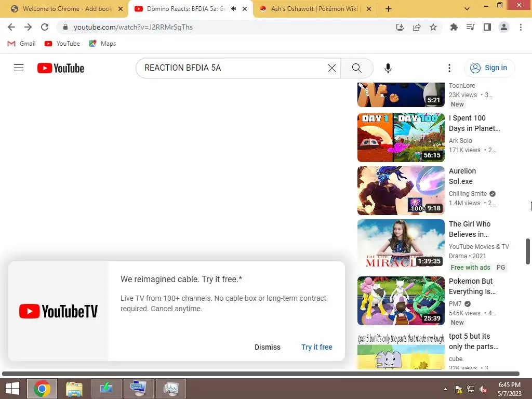Click the muted volume tray icon
The image size is (532, 399).
tap(483, 389)
